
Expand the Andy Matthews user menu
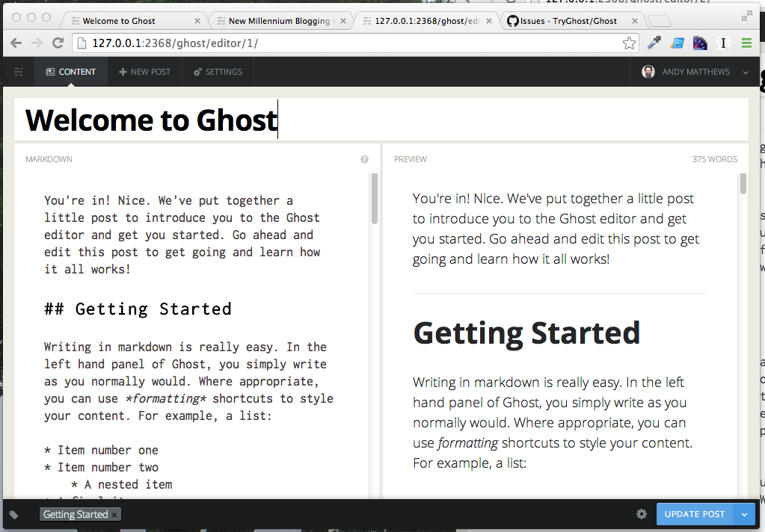pos(695,72)
